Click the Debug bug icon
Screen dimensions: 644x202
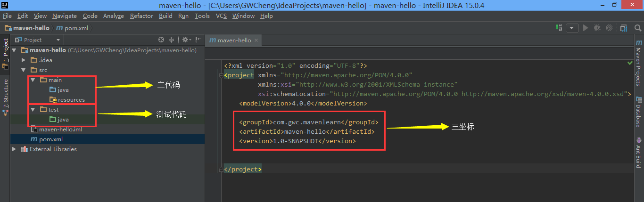click(597, 28)
